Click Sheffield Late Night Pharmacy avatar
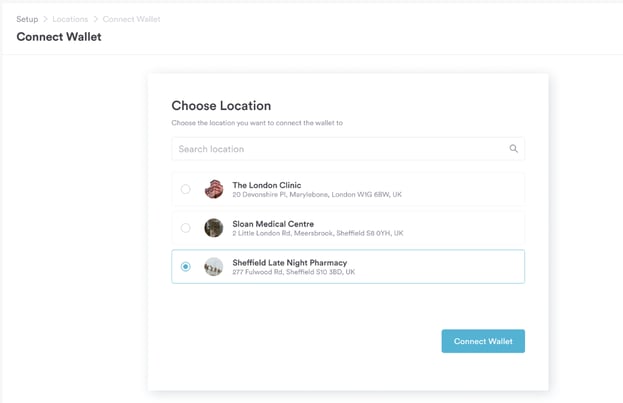Screen dimensions: 623x403 point(213,267)
